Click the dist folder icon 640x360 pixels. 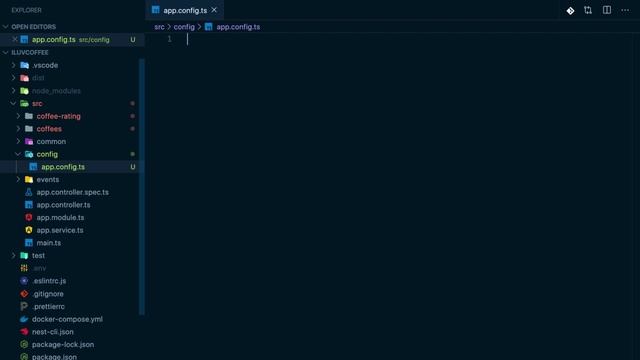tap(24, 78)
